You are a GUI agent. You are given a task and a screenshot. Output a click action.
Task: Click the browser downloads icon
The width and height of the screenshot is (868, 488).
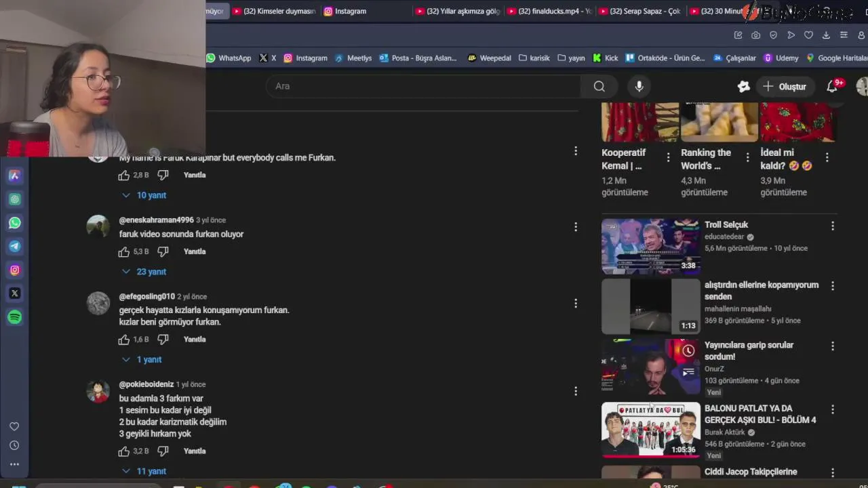pos(826,35)
